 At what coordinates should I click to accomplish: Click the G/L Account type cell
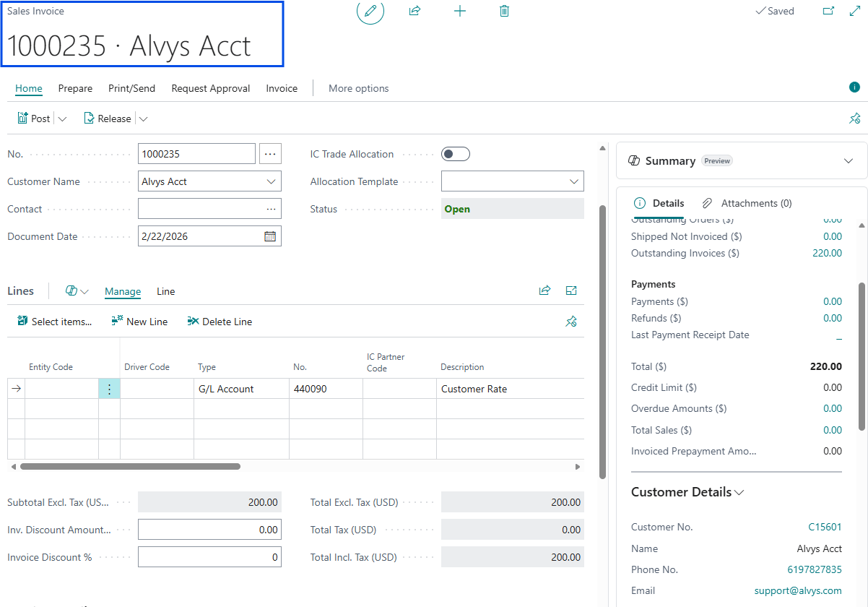(241, 389)
